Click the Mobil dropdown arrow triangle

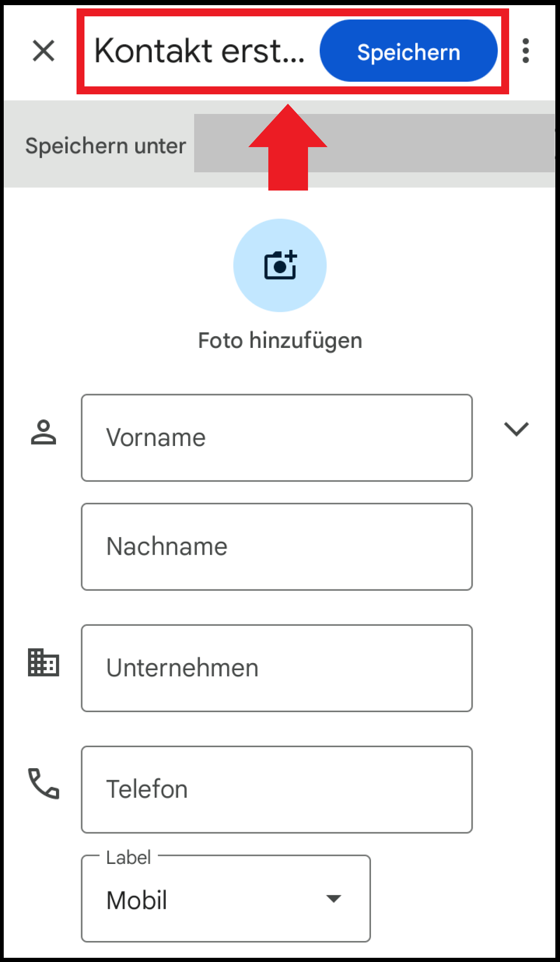[x=334, y=898]
